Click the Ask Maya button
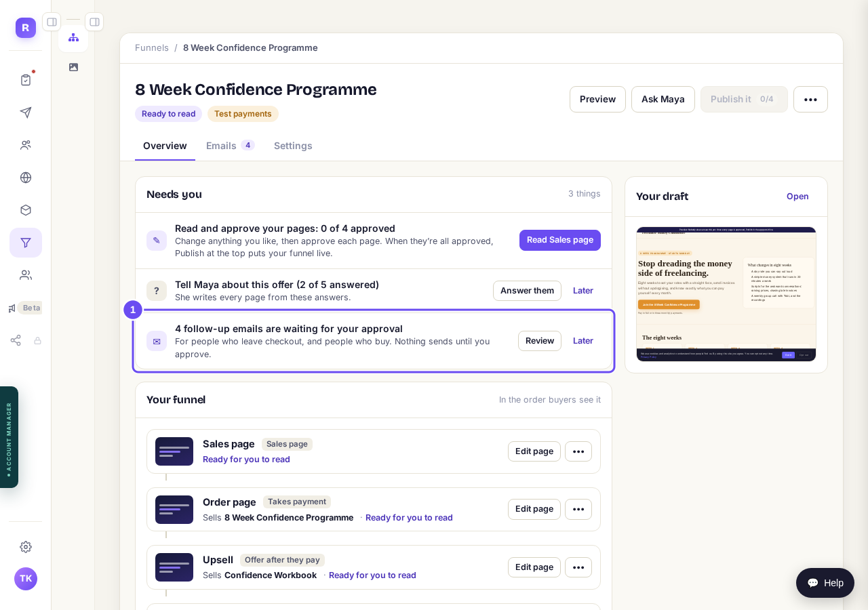 pyautogui.click(x=663, y=100)
